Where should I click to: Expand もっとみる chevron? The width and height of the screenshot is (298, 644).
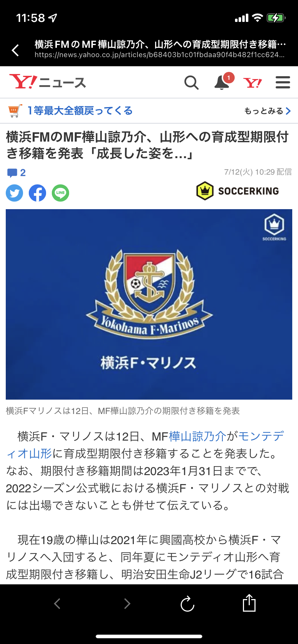[x=267, y=111]
